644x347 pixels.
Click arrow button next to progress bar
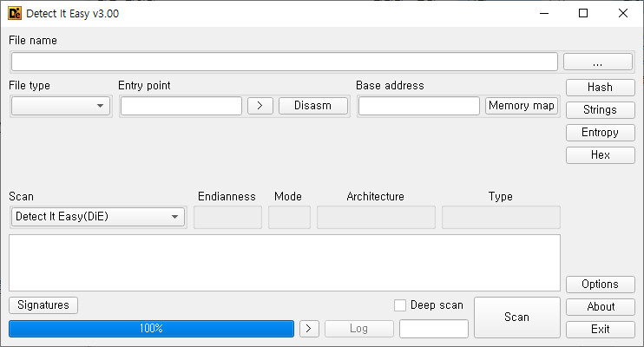(x=309, y=329)
